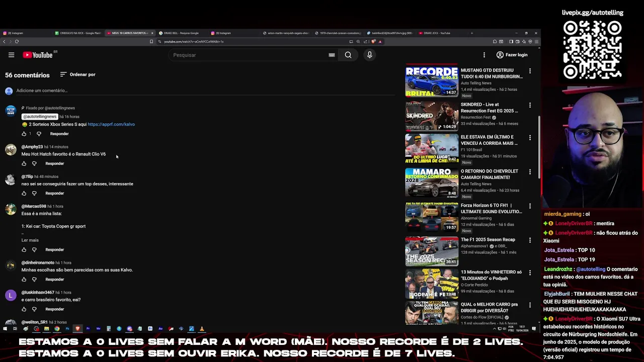The height and width of the screenshot is (362, 644).
Task: Open the MUSTANG GTD DESTRUIU TUDO video thumbnail
Action: (432, 81)
